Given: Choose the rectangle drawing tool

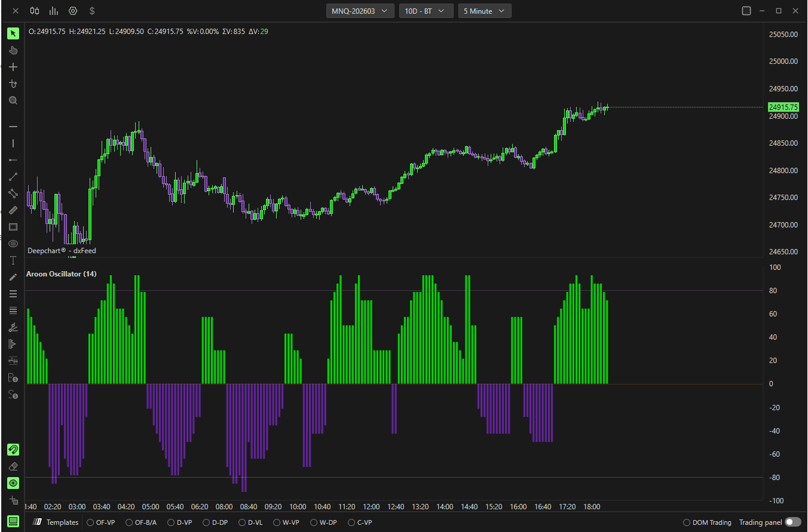Looking at the screenshot, I should [x=13, y=227].
